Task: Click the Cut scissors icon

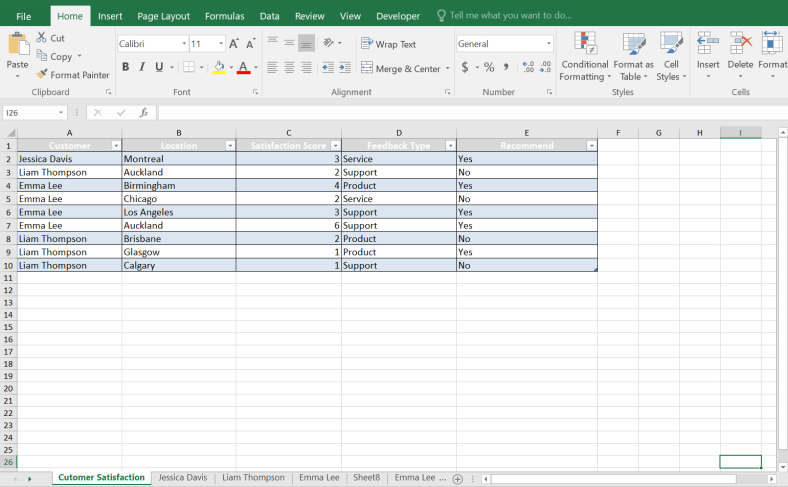Action: 42,38
